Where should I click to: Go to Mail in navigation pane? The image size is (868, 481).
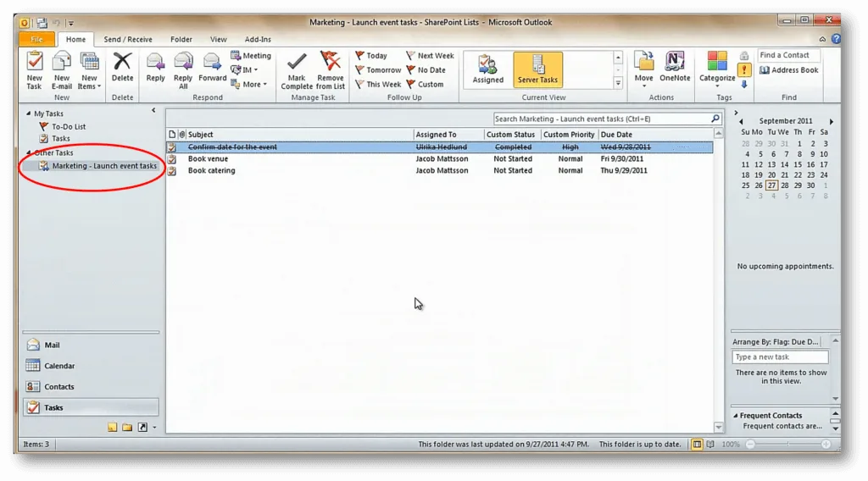[91, 345]
